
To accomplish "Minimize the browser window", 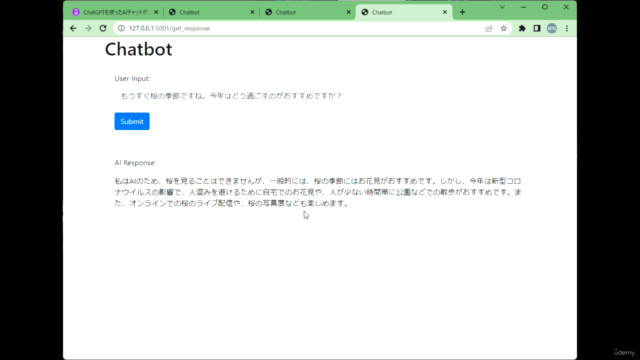I will click(x=523, y=7).
